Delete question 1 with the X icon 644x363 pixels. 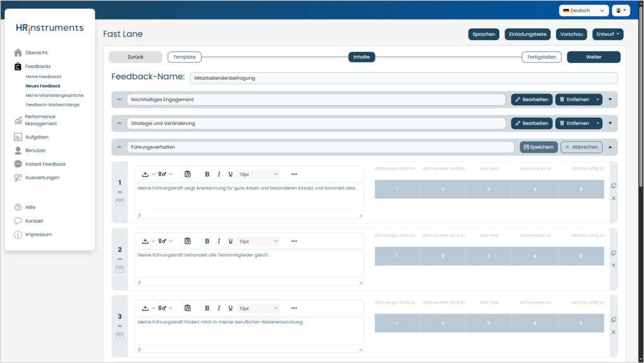tap(613, 198)
